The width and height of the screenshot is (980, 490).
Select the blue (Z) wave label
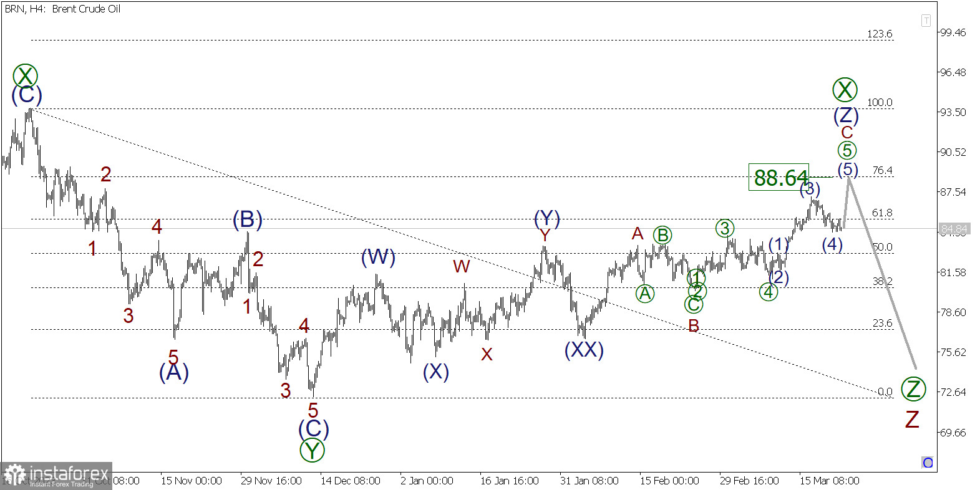coord(846,115)
